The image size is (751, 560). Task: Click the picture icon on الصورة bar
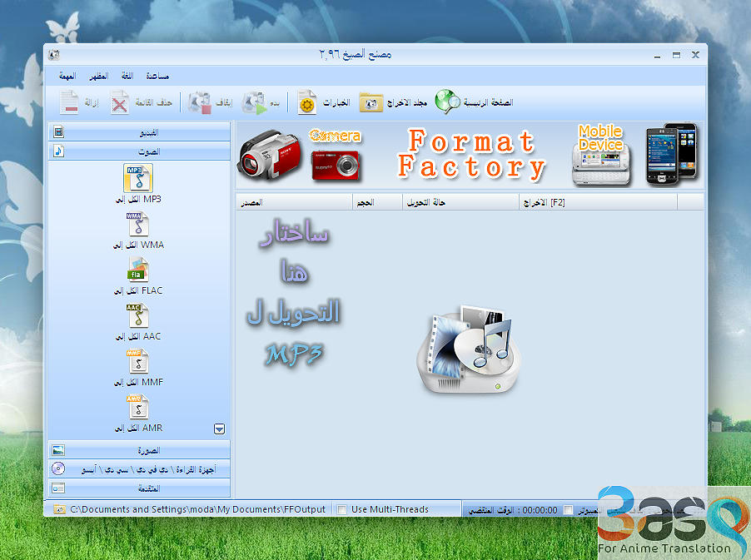click(58, 450)
